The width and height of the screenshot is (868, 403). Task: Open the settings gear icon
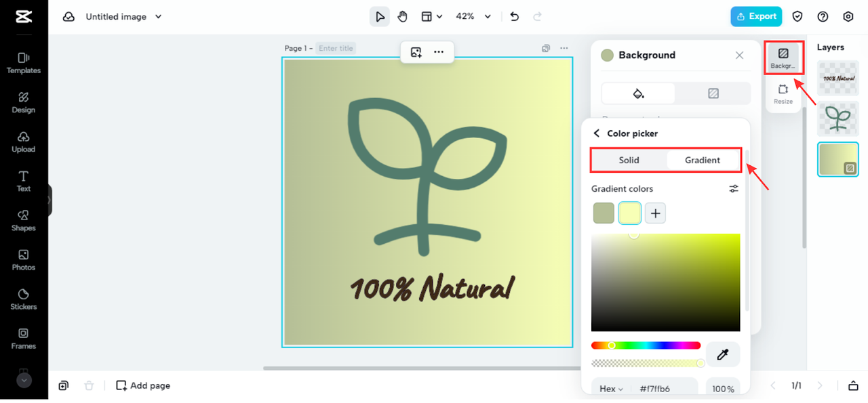(848, 16)
